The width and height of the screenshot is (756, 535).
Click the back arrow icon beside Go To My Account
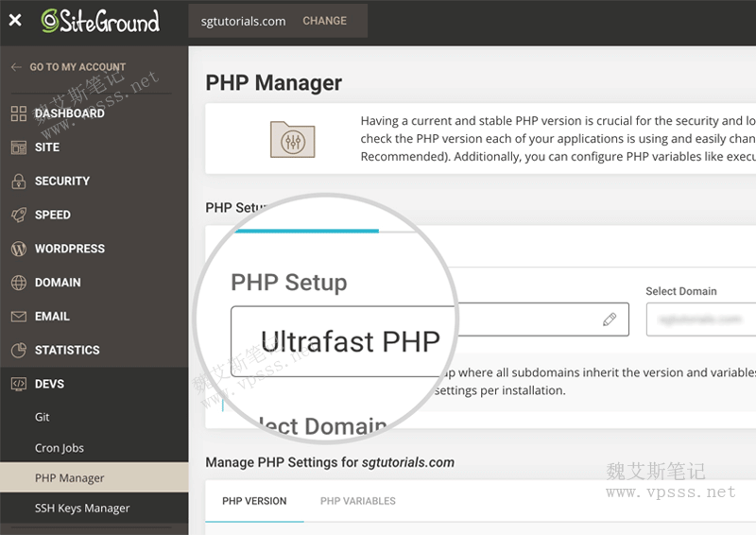(16, 67)
